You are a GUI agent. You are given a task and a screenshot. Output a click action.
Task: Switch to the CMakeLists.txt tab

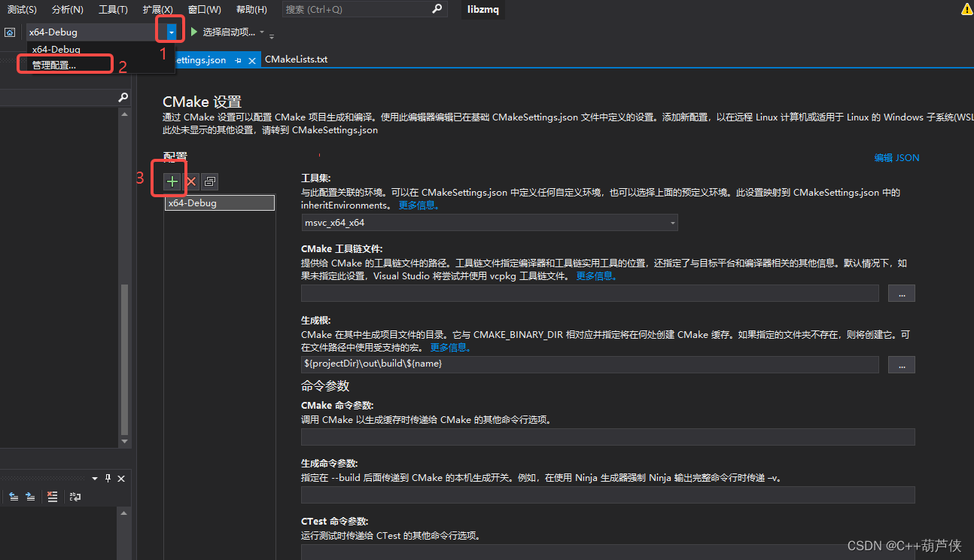pos(296,59)
